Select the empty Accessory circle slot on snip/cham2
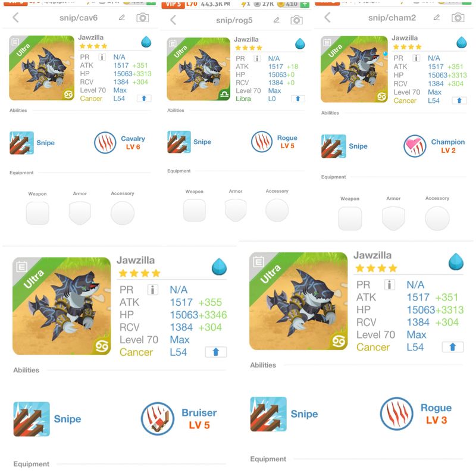This screenshot has width=476, height=476. pos(437,218)
